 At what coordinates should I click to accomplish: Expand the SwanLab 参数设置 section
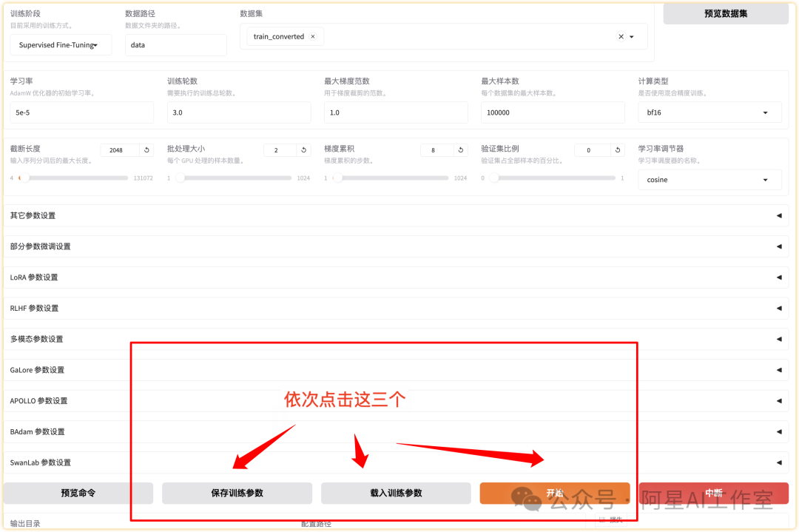pos(396,462)
